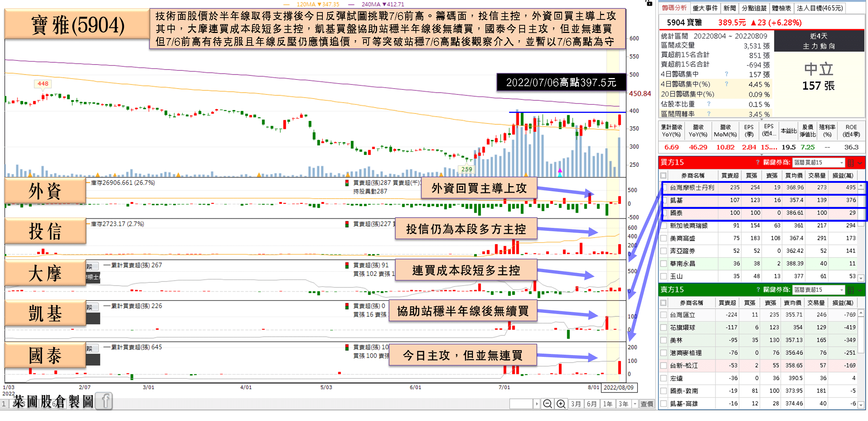868x421 pixels.
Task: Zoom in the chart with the plus magnifier
Action: (561, 404)
